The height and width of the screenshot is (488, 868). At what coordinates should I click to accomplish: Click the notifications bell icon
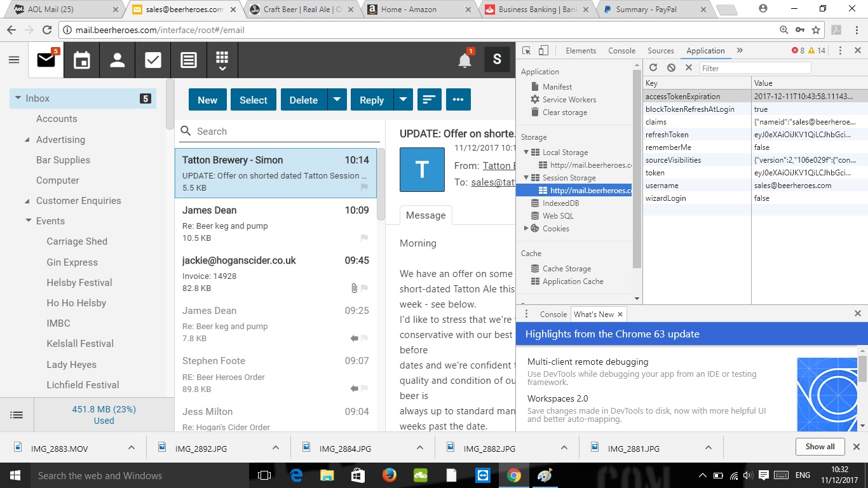point(465,60)
